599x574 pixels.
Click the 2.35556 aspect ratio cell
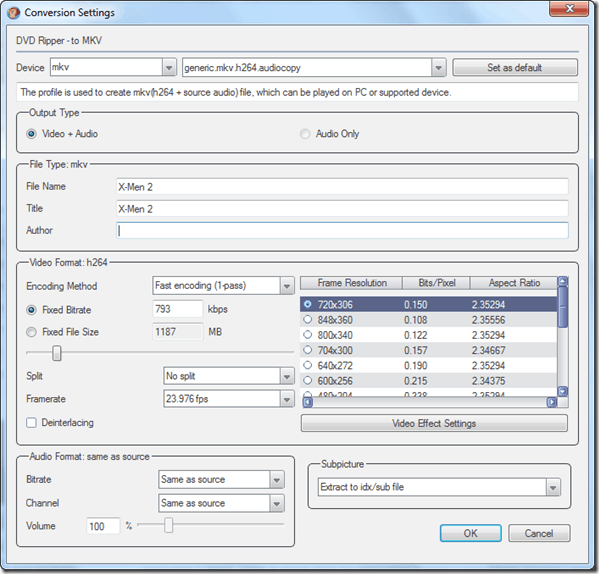click(488, 320)
